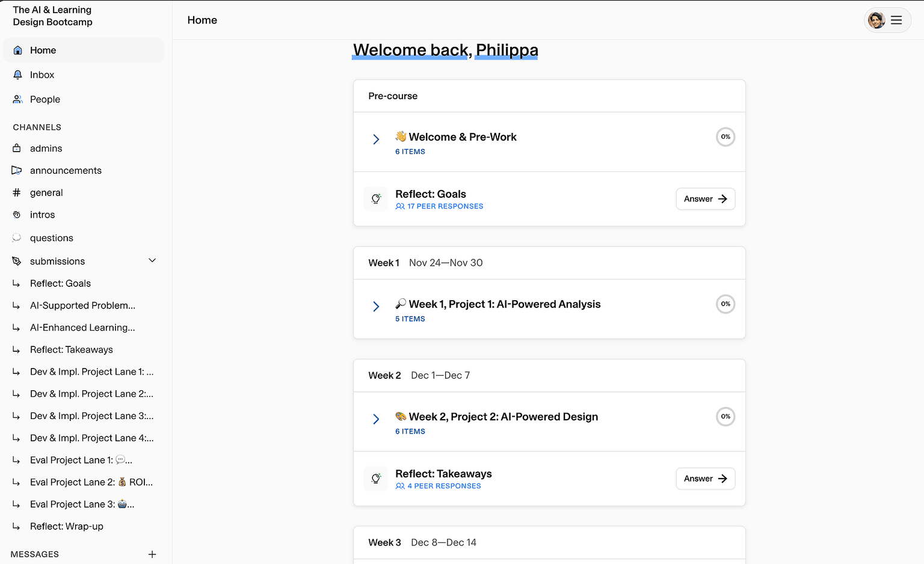Click Answer button for Reflect: Takeaways

(705, 479)
